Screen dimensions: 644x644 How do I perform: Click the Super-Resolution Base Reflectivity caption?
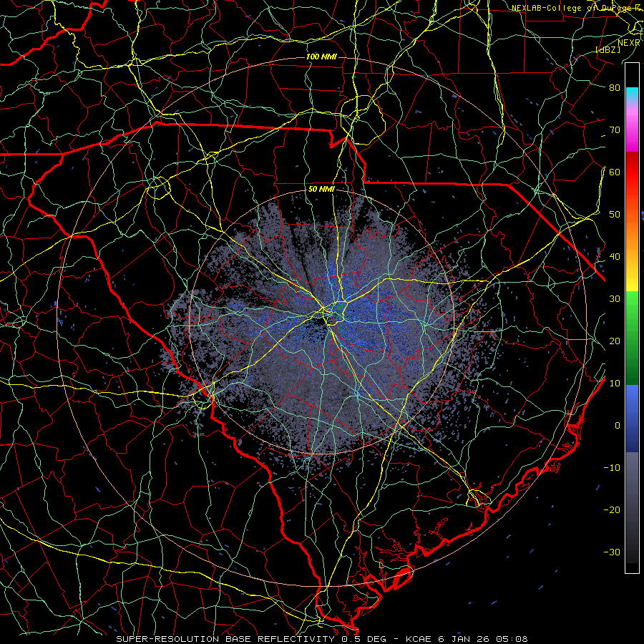tap(321, 639)
